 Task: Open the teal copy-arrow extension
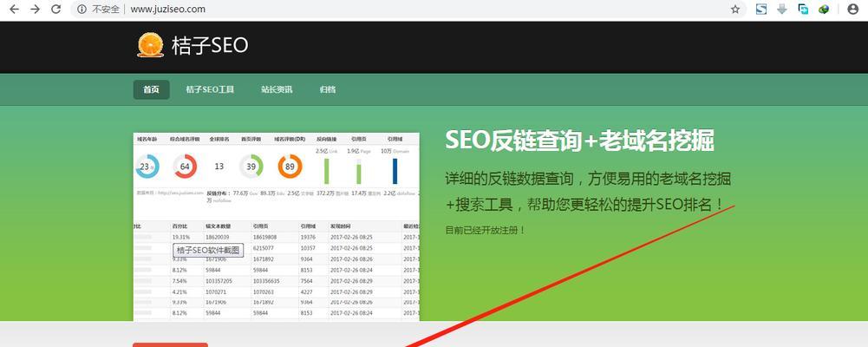803,9
